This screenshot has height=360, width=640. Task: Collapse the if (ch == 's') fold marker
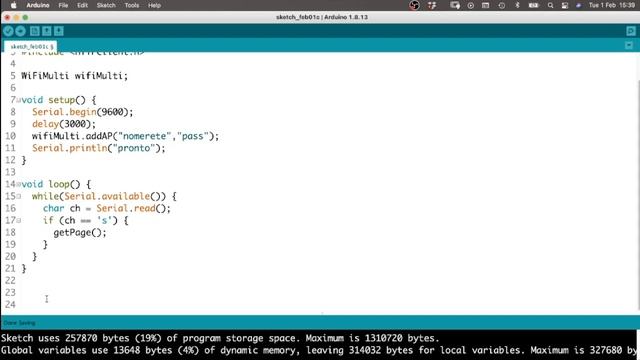[x=18, y=220]
